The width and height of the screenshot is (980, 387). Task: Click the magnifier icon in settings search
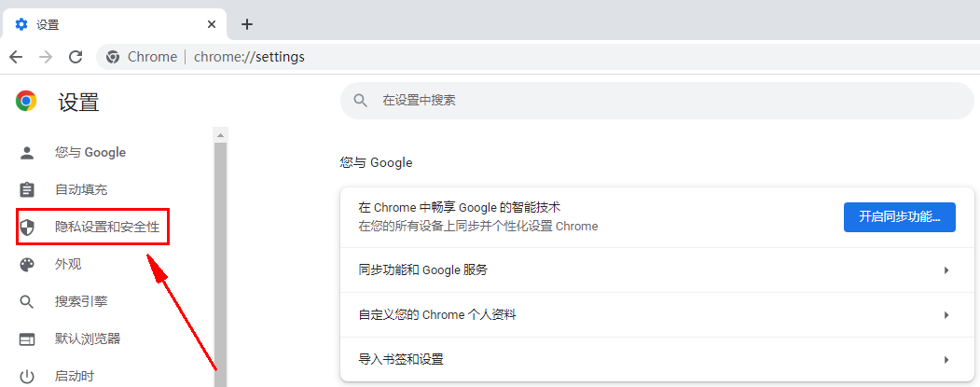click(x=361, y=101)
